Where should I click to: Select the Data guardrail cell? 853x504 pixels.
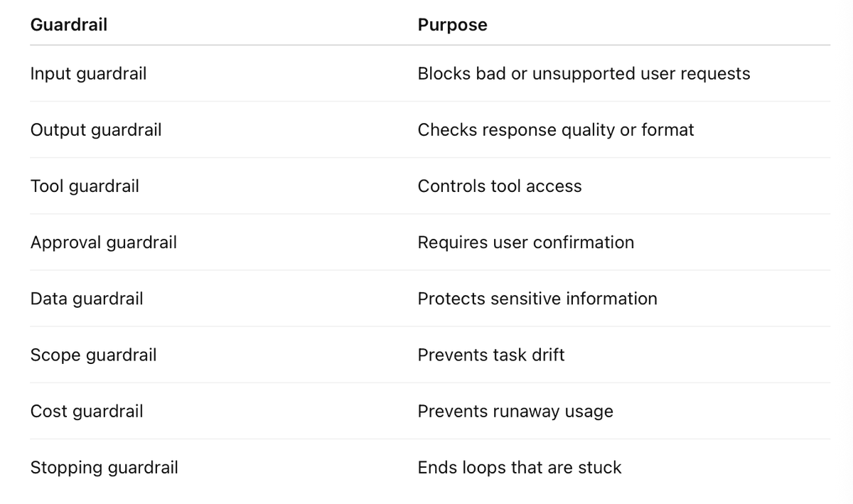coord(87,298)
